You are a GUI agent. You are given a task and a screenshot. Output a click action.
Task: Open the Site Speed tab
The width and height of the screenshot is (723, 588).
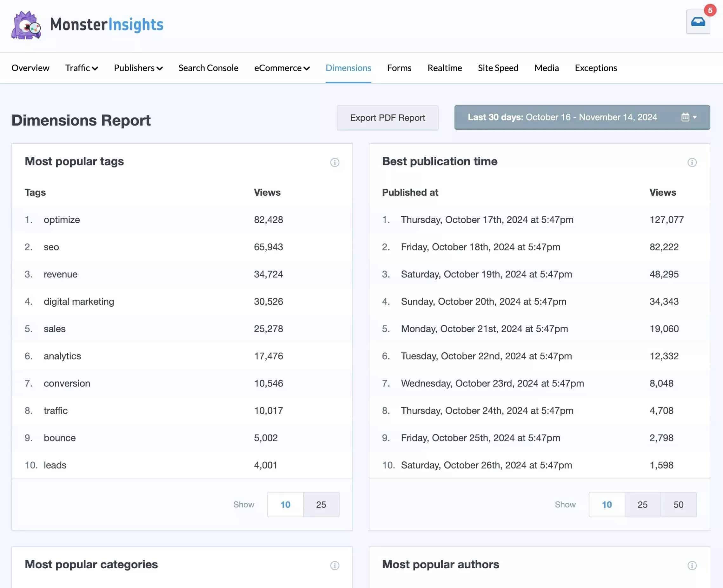[498, 68]
